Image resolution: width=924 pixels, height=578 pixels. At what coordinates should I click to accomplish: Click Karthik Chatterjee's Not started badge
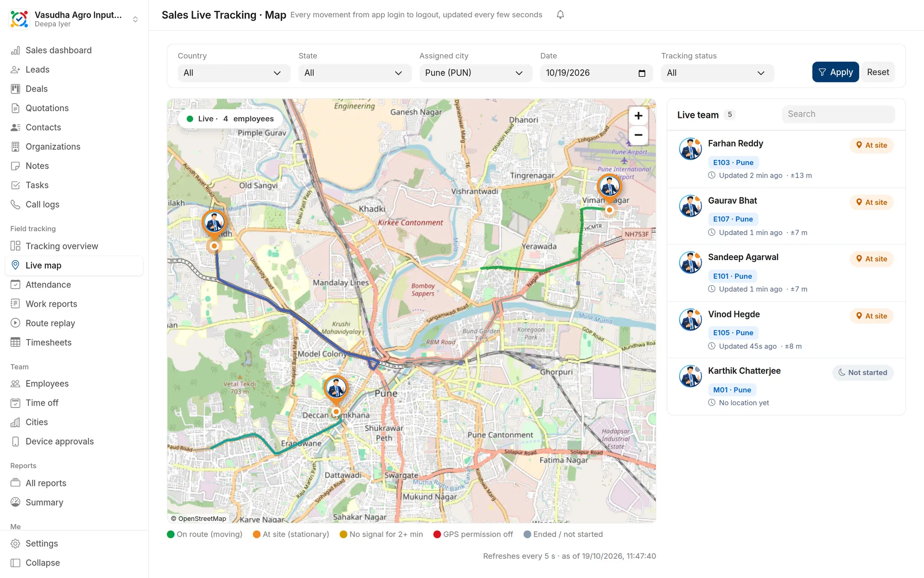(x=863, y=373)
